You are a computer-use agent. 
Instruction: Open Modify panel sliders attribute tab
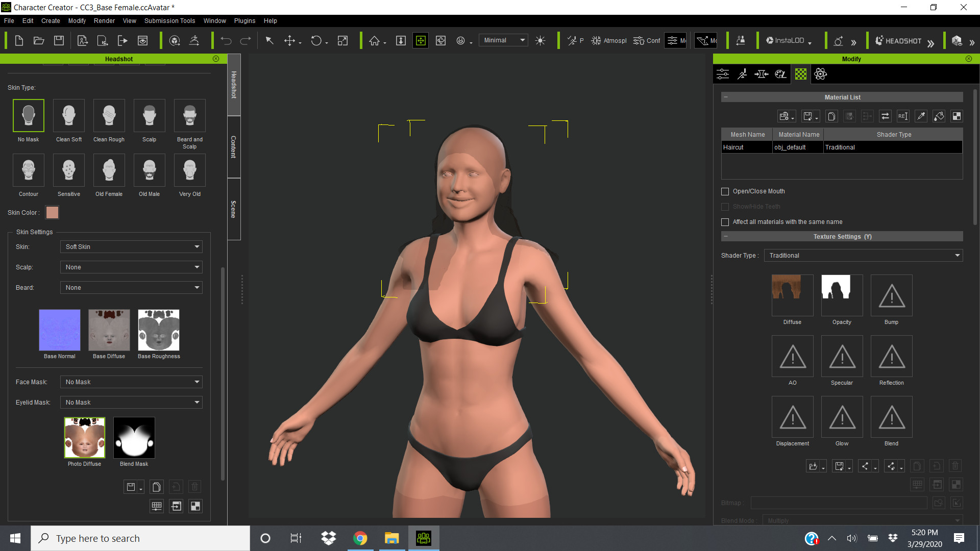coord(723,74)
